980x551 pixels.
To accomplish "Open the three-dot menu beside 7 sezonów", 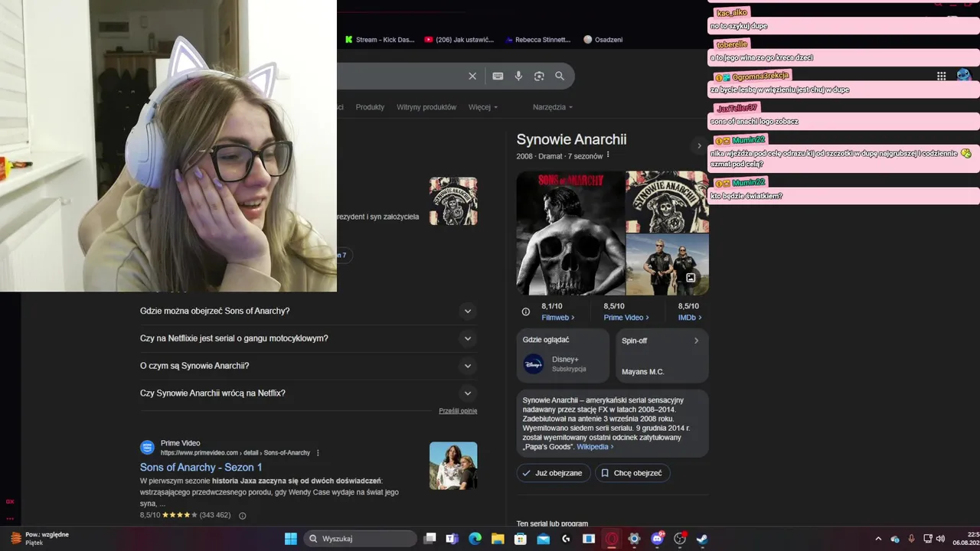I will pos(608,155).
